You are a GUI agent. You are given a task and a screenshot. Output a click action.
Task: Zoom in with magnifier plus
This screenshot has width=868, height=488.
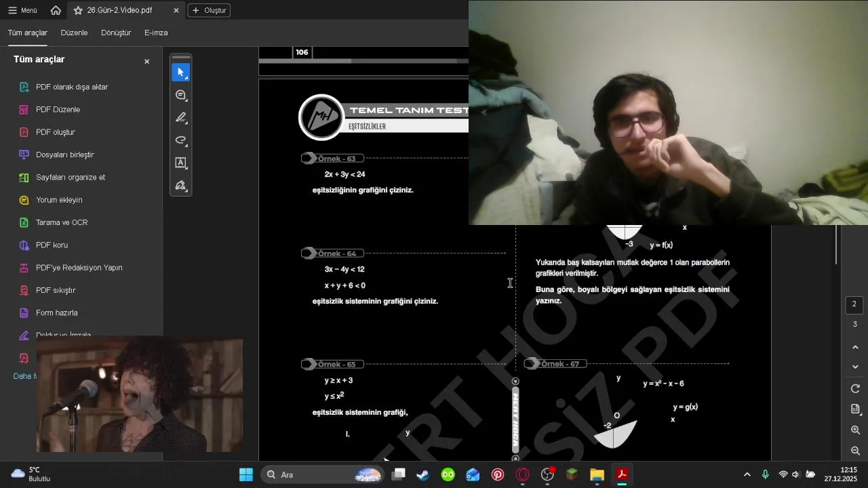[x=855, y=430]
